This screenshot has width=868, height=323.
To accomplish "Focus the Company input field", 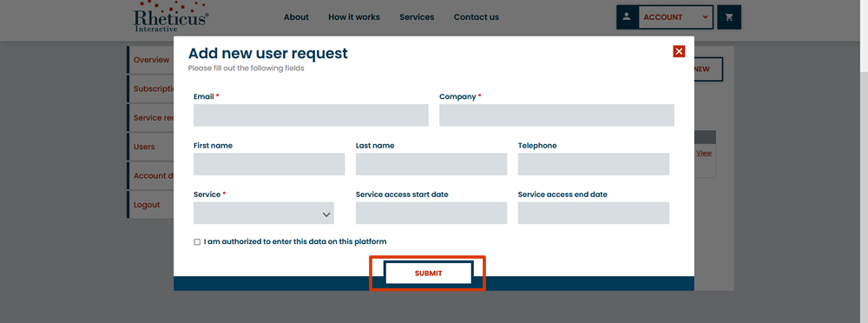I will [x=557, y=115].
